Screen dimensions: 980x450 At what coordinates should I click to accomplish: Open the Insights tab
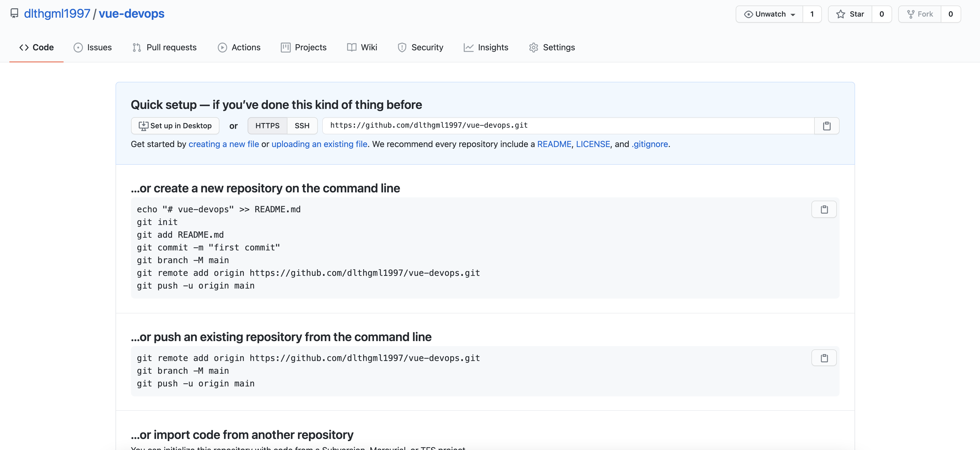pos(486,48)
